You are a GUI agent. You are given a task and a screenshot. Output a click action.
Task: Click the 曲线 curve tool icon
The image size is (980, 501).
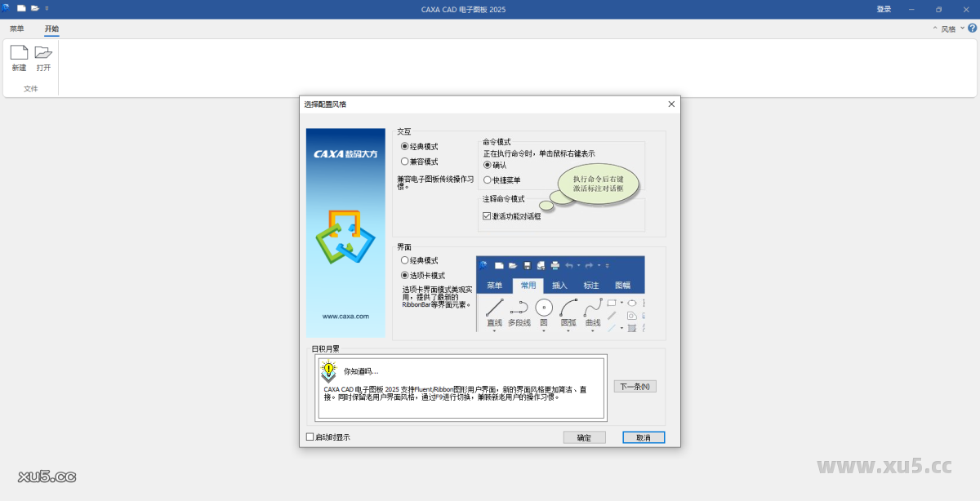pos(593,307)
